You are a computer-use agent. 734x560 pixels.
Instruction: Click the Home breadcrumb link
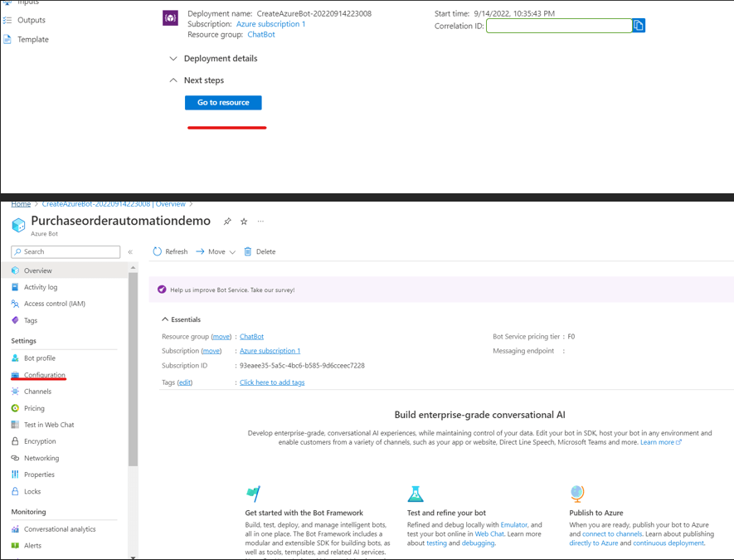coord(21,204)
